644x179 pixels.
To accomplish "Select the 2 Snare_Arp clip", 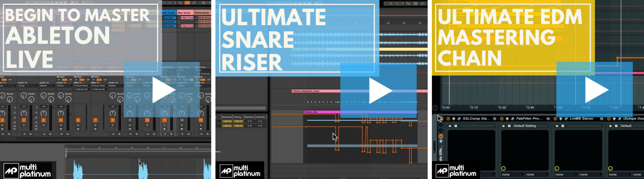I will pyautogui.click(x=360, y=112).
